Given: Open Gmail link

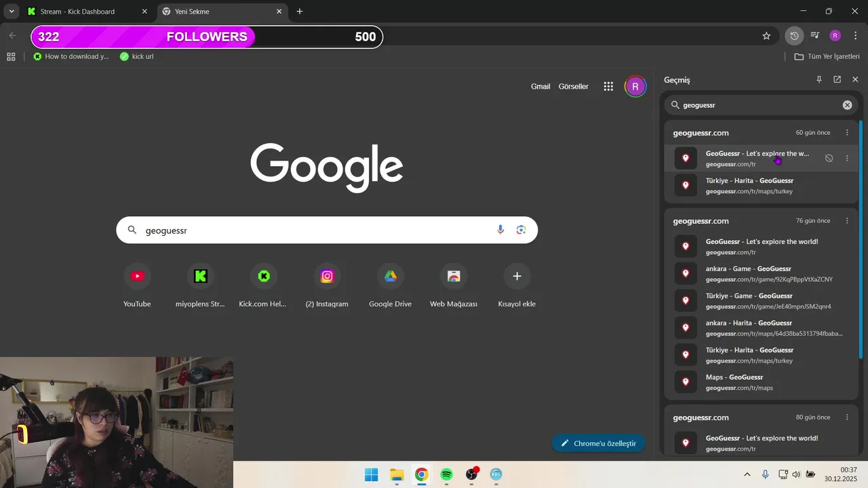Looking at the screenshot, I should click(540, 87).
